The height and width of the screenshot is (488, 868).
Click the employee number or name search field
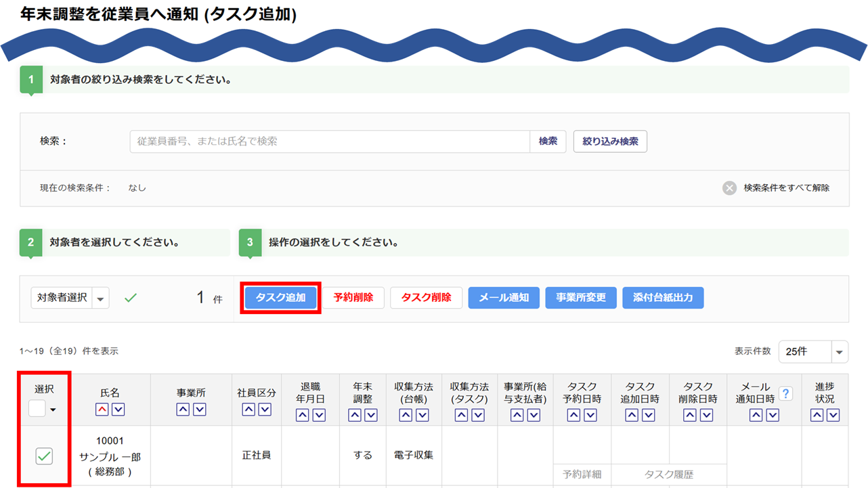tap(330, 141)
